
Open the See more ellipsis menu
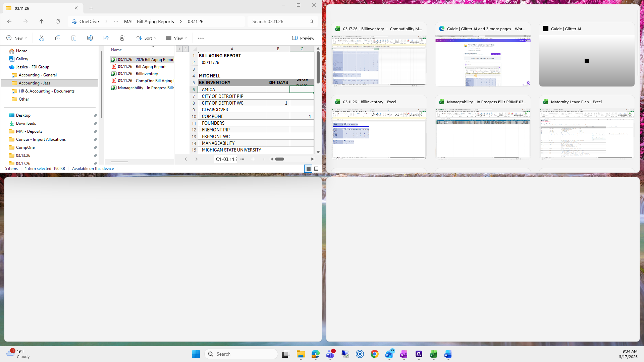point(201,38)
